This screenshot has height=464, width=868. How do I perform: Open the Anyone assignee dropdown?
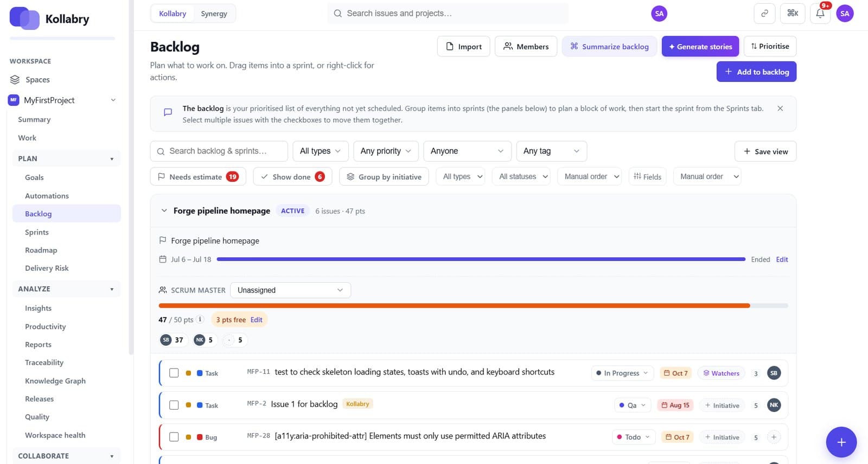click(x=467, y=151)
